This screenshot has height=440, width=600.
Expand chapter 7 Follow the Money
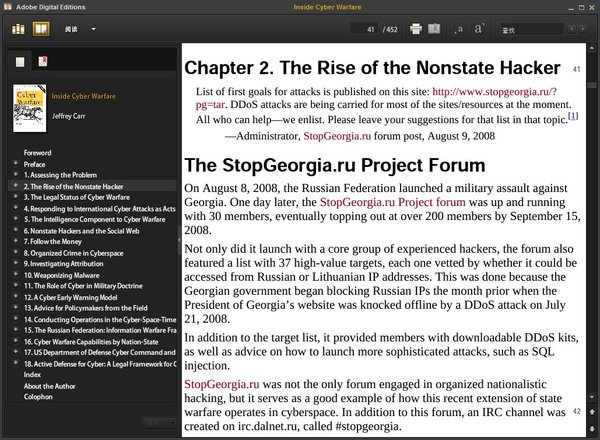14,240
